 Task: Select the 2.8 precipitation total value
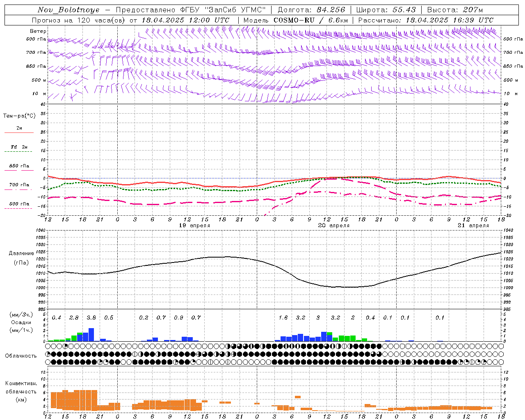point(74,318)
